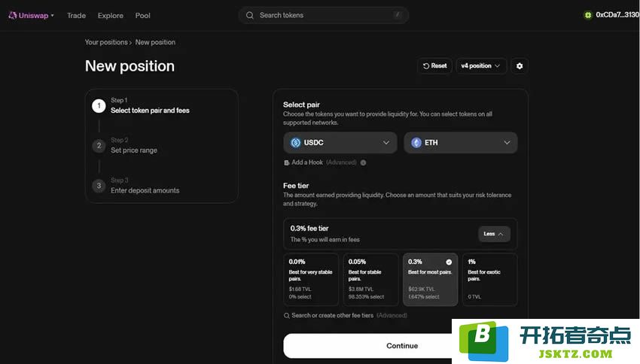Click the hook document icon
The image size is (640, 364).
pyautogui.click(x=287, y=162)
